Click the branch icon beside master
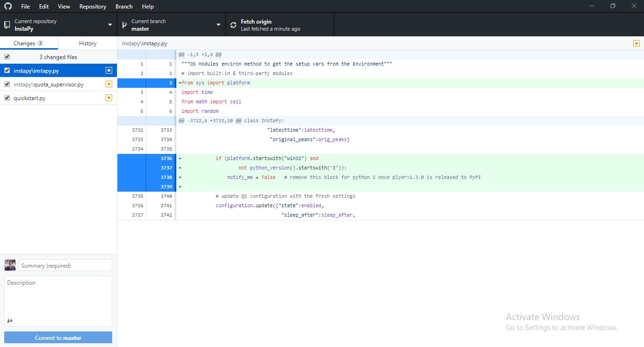The width and height of the screenshot is (644, 347). point(124,24)
